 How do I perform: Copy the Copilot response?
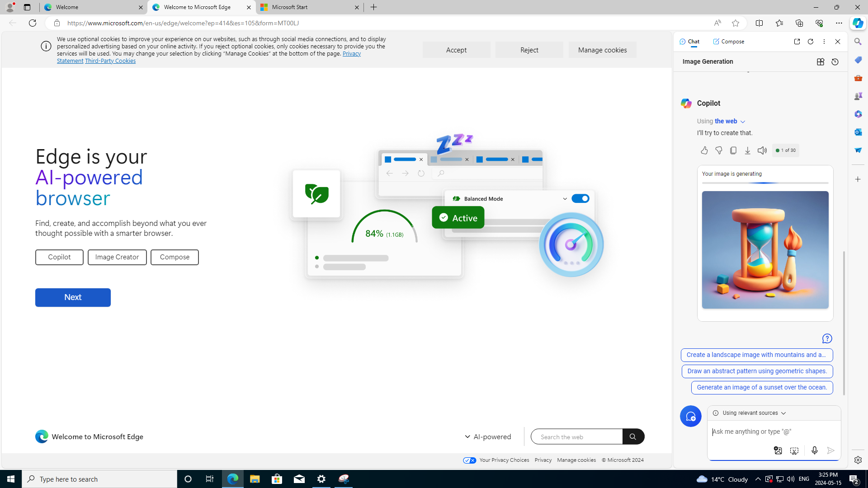pyautogui.click(x=733, y=150)
